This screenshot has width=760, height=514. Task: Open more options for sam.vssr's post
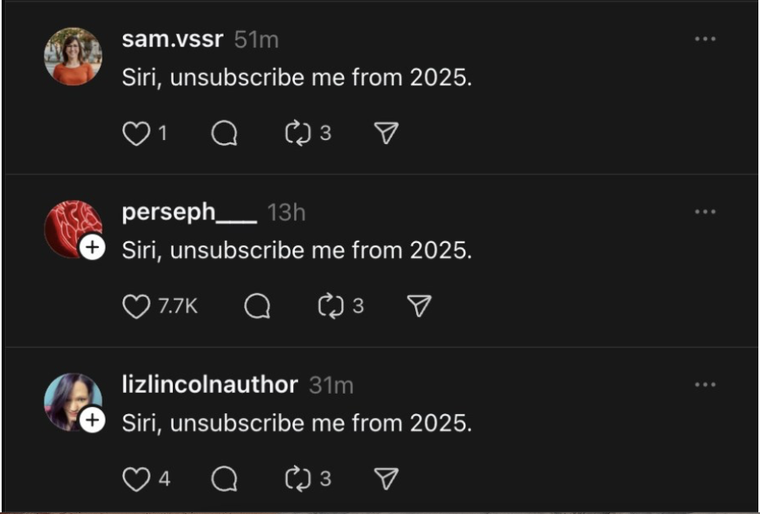pos(705,39)
